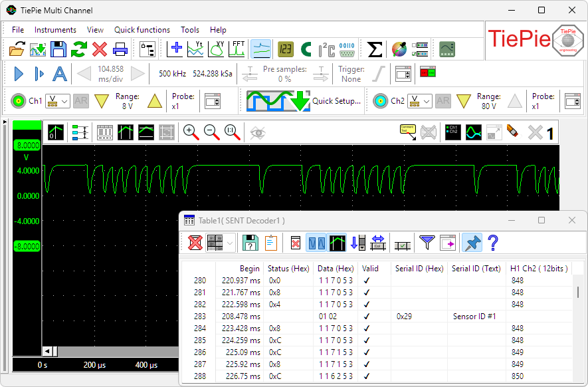Open the File menu
The height and width of the screenshot is (387, 588).
(x=18, y=30)
